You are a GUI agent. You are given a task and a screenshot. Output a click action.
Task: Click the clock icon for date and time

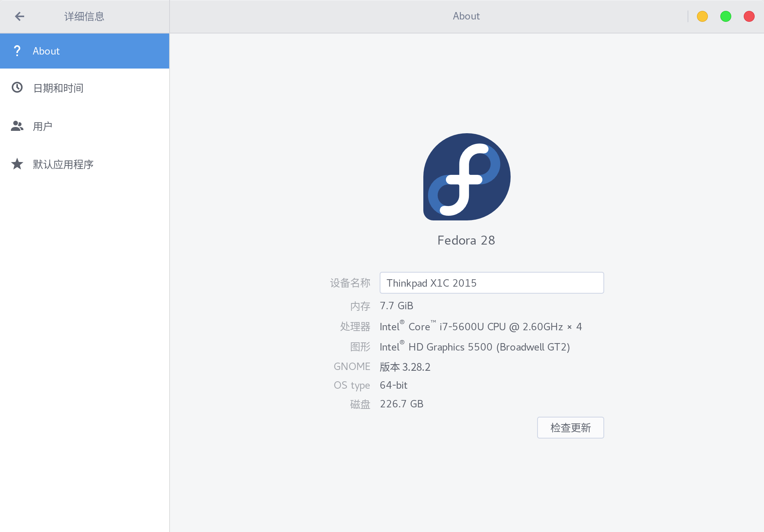[x=17, y=88]
